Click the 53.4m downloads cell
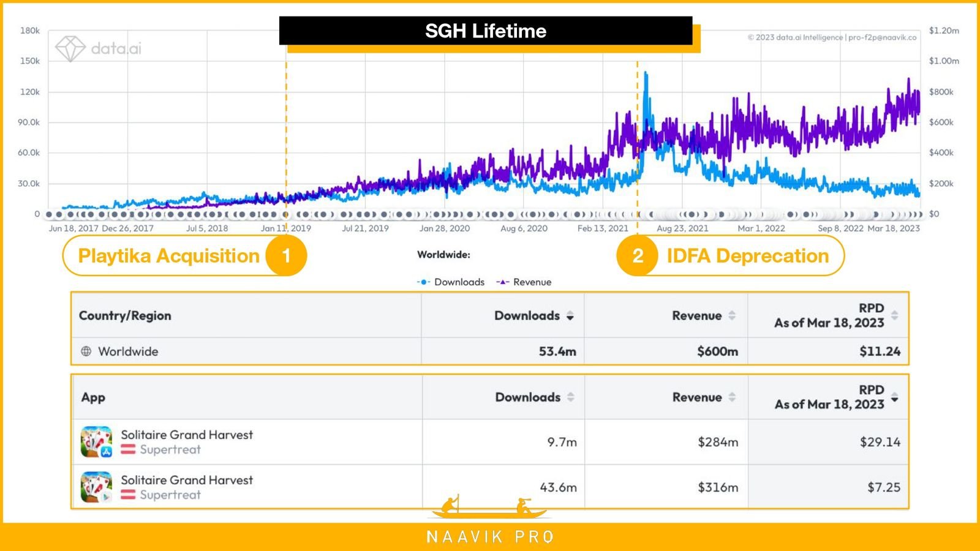Viewport: 980px width, 551px height. [557, 351]
